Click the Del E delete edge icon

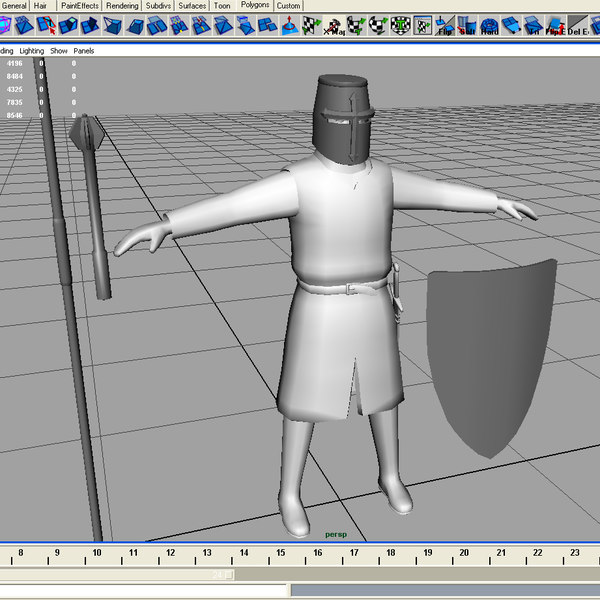[578, 26]
